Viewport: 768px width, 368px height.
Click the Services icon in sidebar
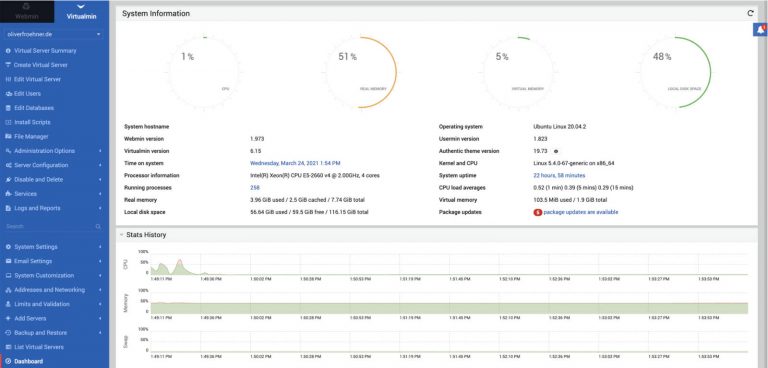(x=8, y=194)
